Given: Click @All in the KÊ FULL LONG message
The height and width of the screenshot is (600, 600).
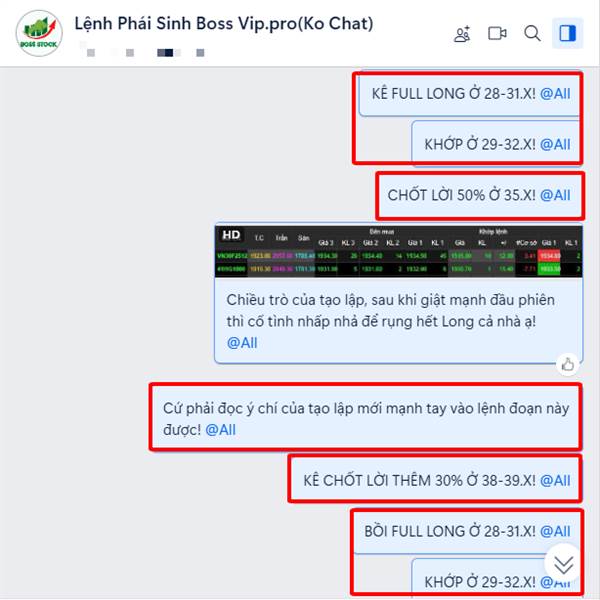Looking at the screenshot, I should (x=555, y=94).
